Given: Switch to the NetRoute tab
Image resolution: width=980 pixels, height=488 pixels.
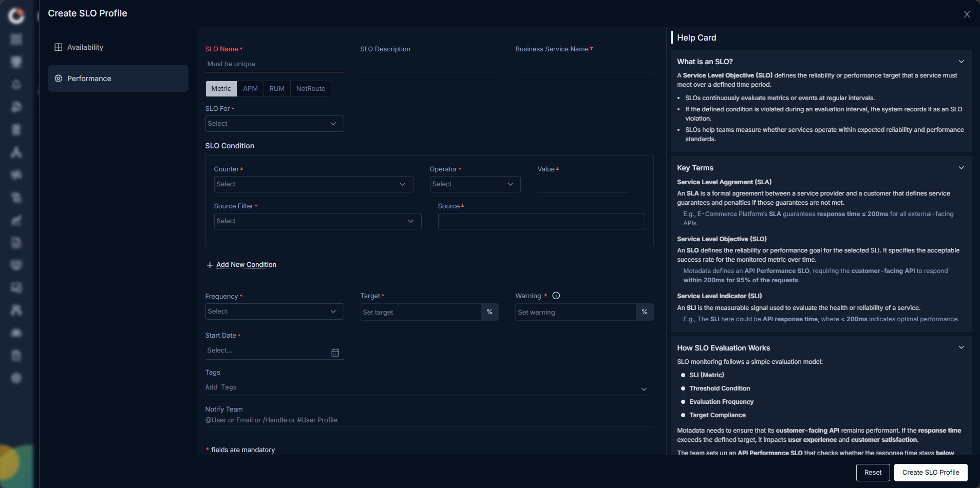Looking at the screenshot, I should pos(311,89).
